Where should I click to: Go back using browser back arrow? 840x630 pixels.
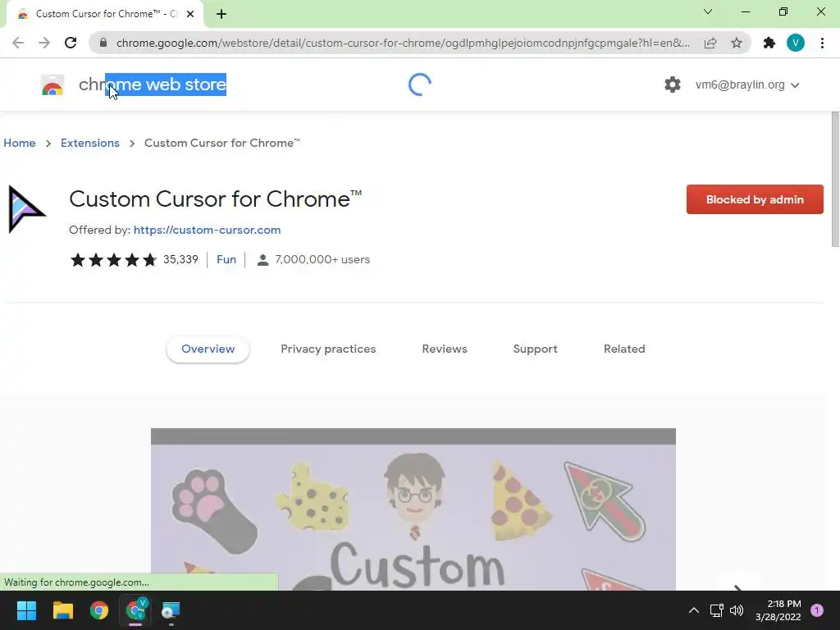[18, 43]
